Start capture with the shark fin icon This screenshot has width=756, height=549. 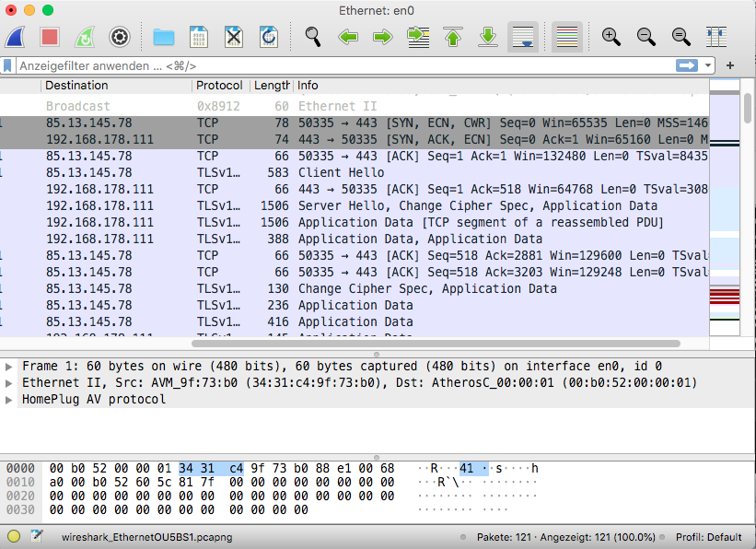[15, 37]
